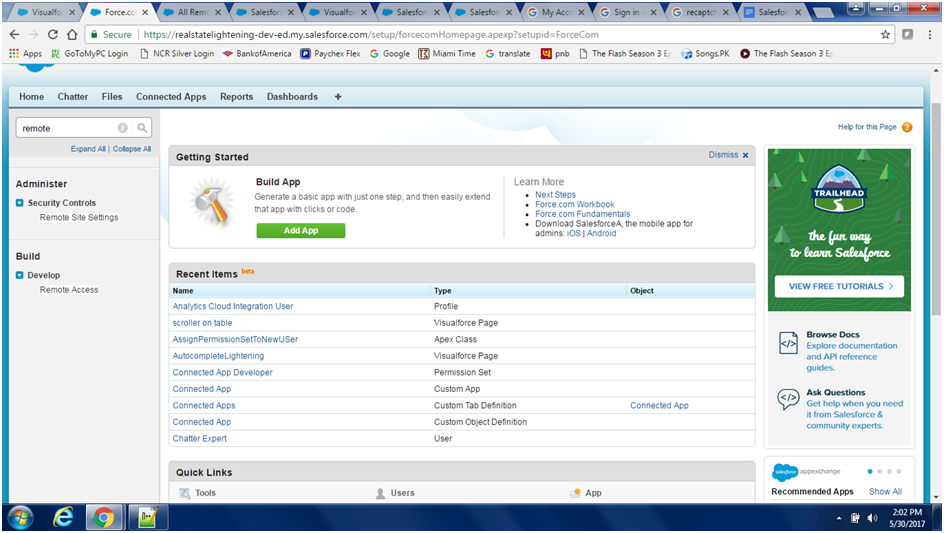Open Chrome's three-dot menu
The image size is (944, 533).
929,34
